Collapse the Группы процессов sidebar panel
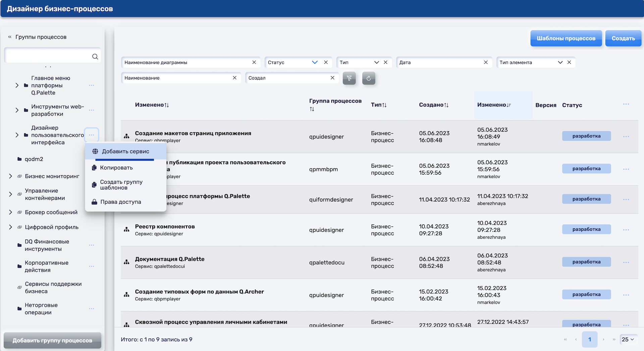Image resolution: width=644 pixels, height=351 pixels. point(10,37)
